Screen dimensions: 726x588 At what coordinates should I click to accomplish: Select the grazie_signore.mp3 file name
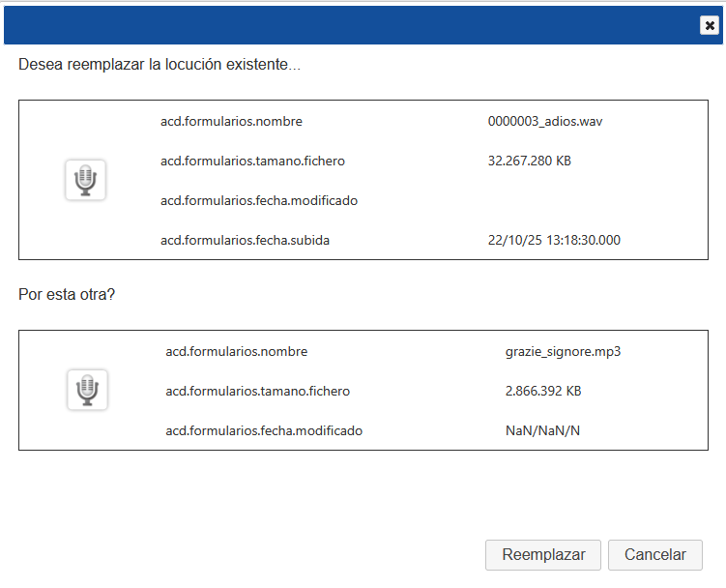click(563, 351)
